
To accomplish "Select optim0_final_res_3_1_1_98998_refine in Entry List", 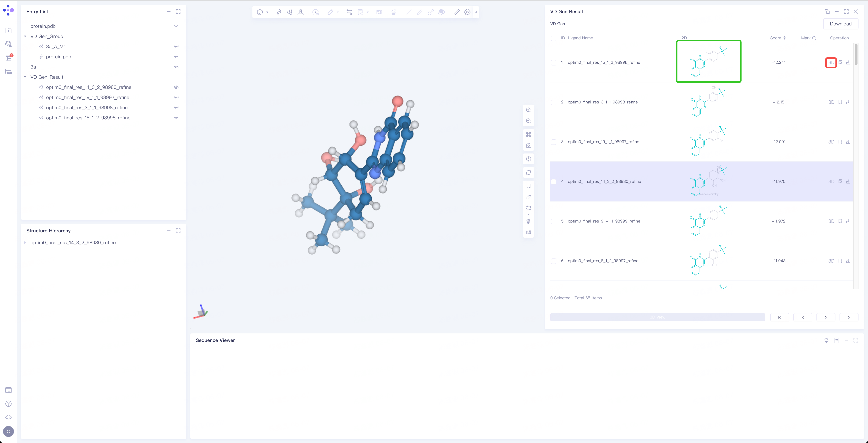I will [x=87, y=108].
